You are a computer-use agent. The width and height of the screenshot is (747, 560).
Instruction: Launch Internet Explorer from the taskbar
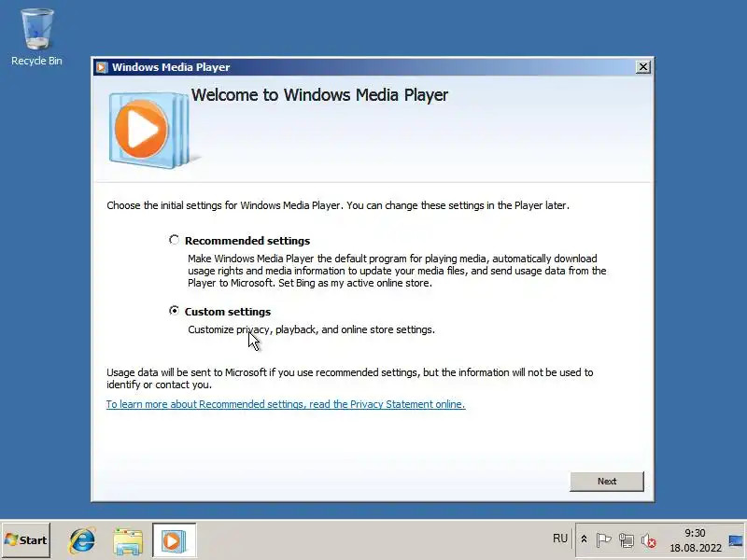(82, 540)
